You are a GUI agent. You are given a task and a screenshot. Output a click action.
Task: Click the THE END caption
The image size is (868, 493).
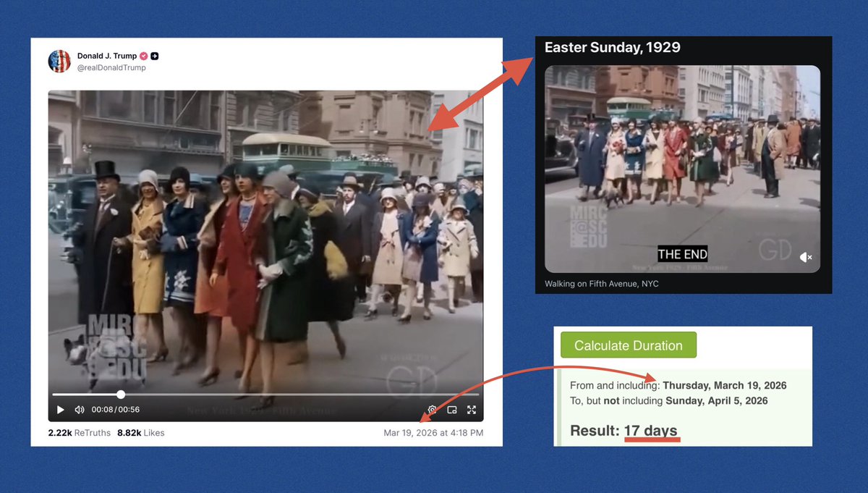[682, 254]
